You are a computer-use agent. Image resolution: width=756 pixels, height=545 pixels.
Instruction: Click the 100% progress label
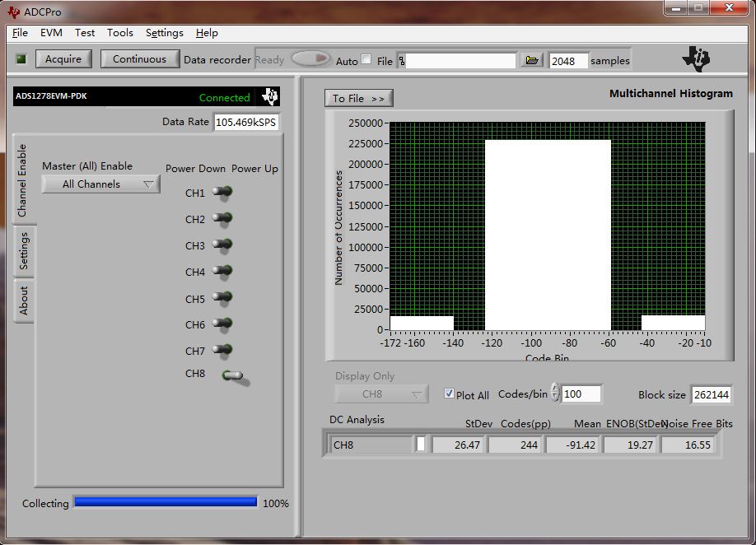(x=276, y=503)
